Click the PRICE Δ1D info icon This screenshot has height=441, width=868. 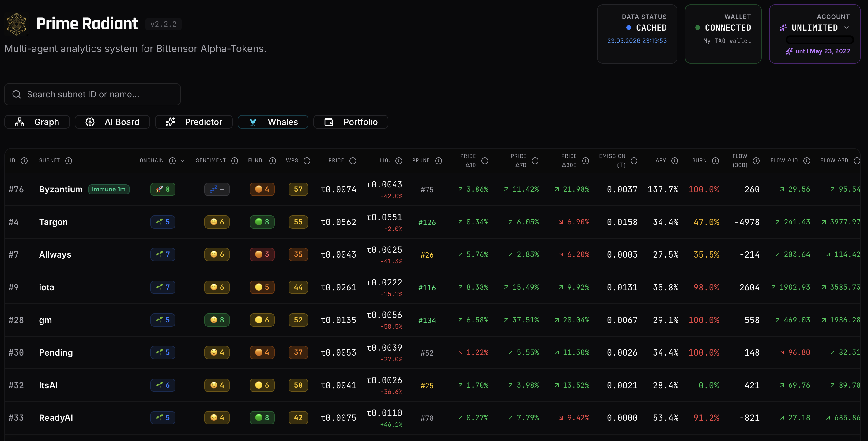tap(485, 161)
